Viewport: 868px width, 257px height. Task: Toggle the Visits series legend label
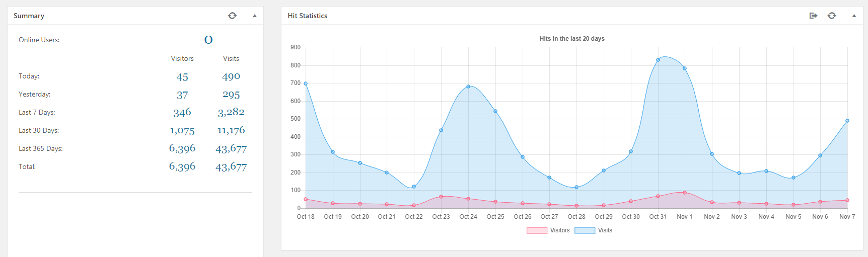(x=605, y=230)
